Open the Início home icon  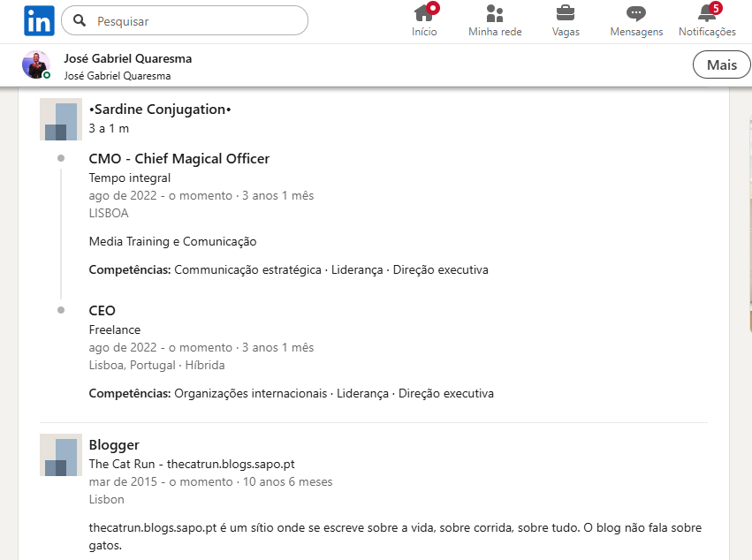(424, 13)
